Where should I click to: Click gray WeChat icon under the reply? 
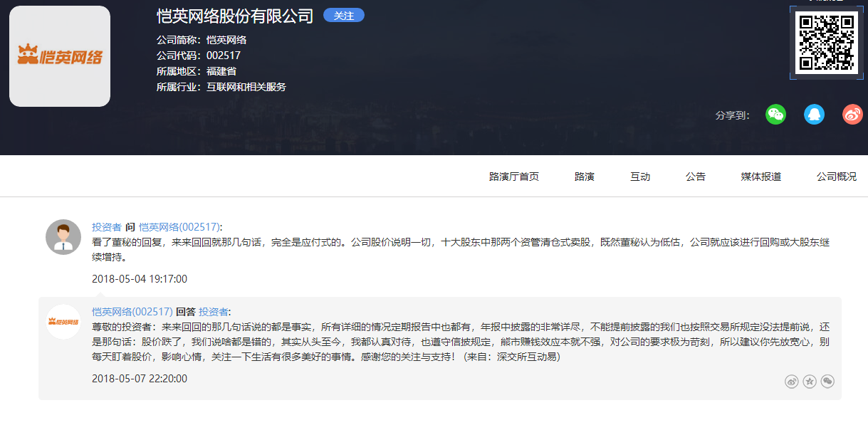(x=827, y=382)
